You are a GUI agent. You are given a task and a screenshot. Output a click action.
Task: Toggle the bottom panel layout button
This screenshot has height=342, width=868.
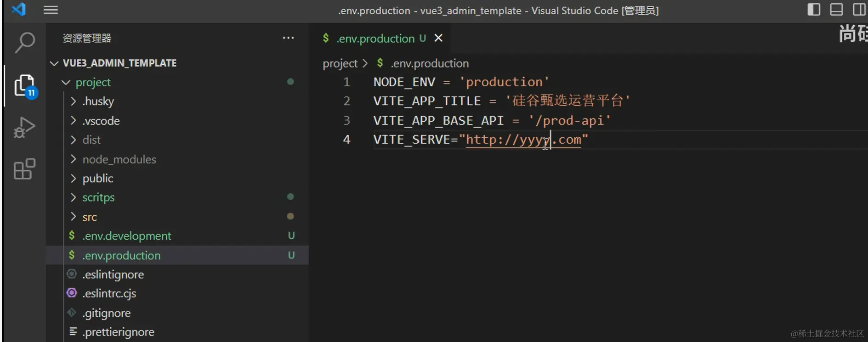[836, 10]
